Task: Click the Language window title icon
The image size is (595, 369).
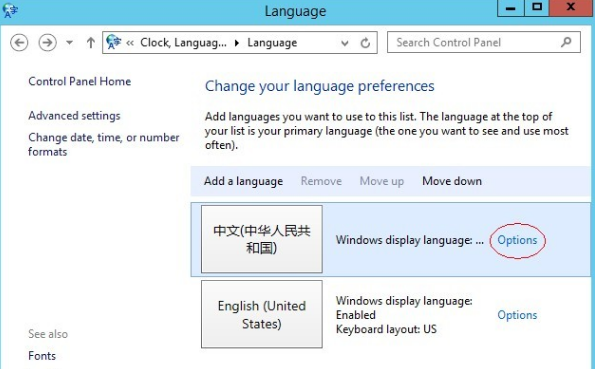Action: point(10,11)
